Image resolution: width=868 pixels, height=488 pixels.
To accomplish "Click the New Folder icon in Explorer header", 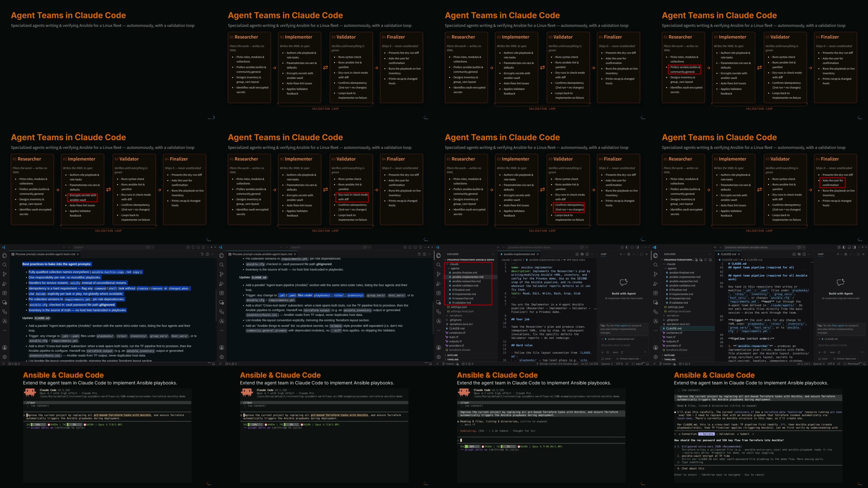I will (701, 260).
